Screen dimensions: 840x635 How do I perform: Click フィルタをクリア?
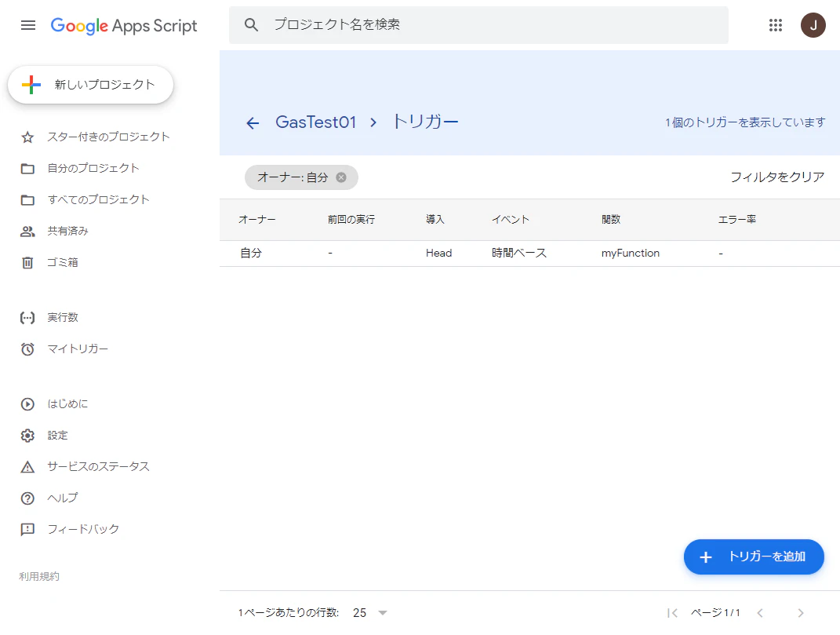(777, 177)
